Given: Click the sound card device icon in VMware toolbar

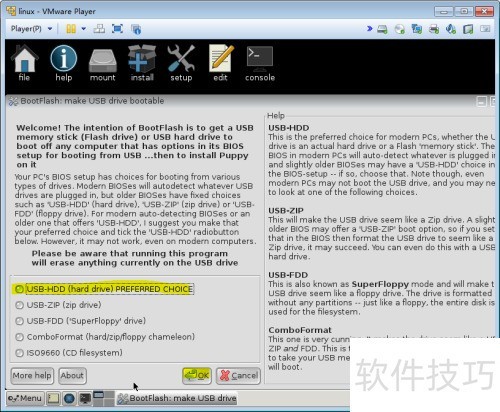Looking at the screenshot, I should [451, 29].
